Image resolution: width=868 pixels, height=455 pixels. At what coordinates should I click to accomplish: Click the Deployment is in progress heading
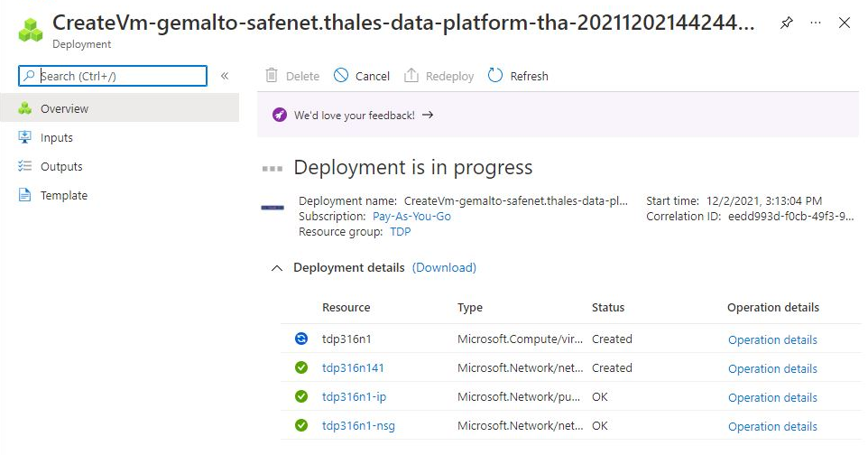coord(413,167)
